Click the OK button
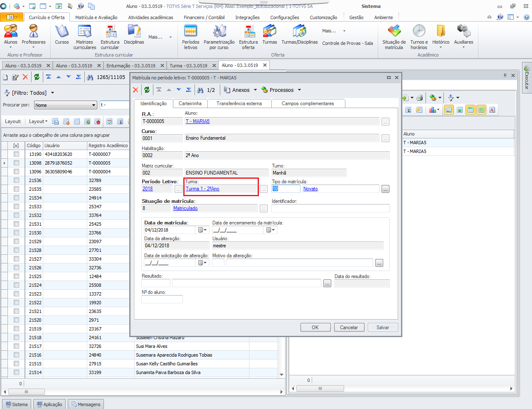Viewport: 532px width, 409px height. click(x=315, y=328)
